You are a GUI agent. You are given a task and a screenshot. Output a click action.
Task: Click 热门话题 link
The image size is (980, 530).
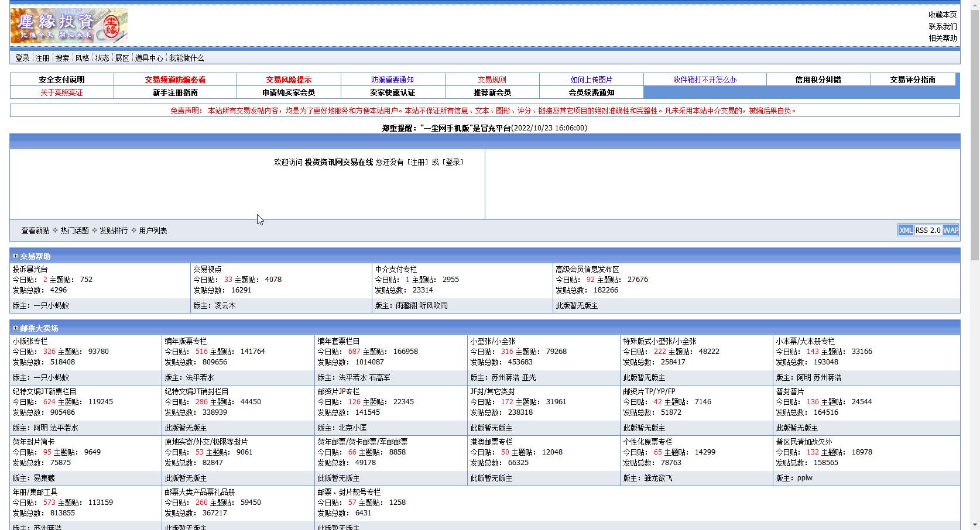coord(74,230)
